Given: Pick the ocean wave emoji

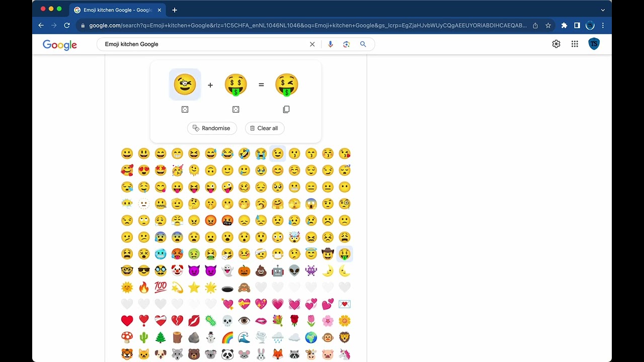Looking at the screenshot, I should [x=244, y=337].
